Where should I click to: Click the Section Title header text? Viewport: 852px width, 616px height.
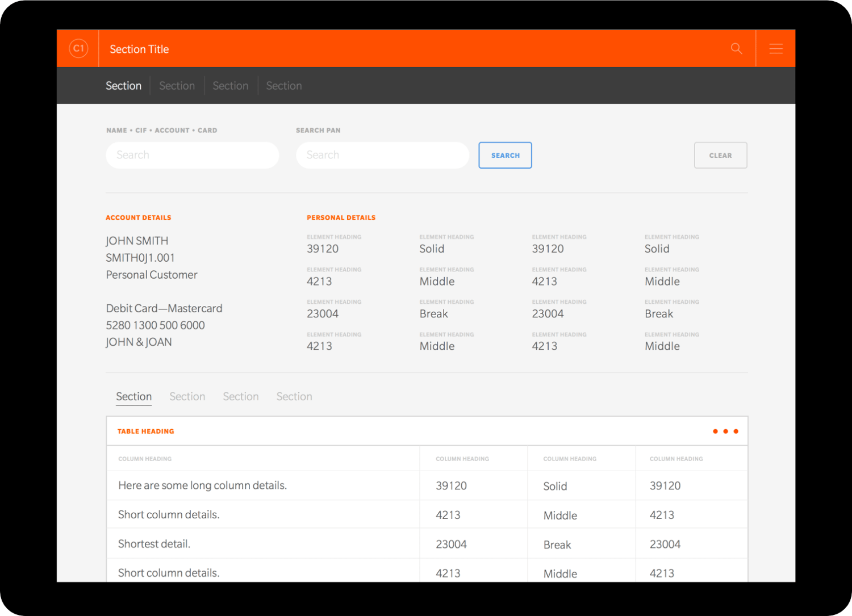click(x=139, y=49)
